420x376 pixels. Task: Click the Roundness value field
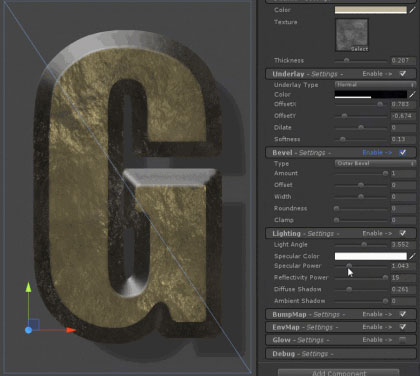pos(403,208)
